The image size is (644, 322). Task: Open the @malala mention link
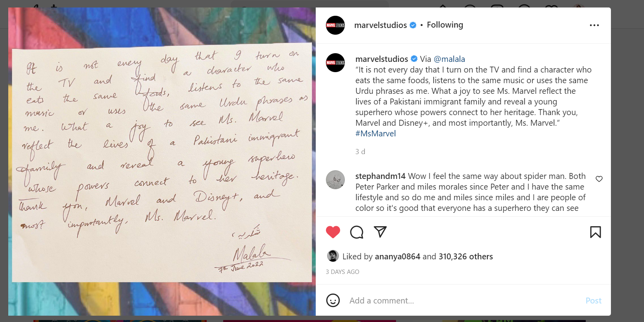[449, 59]
